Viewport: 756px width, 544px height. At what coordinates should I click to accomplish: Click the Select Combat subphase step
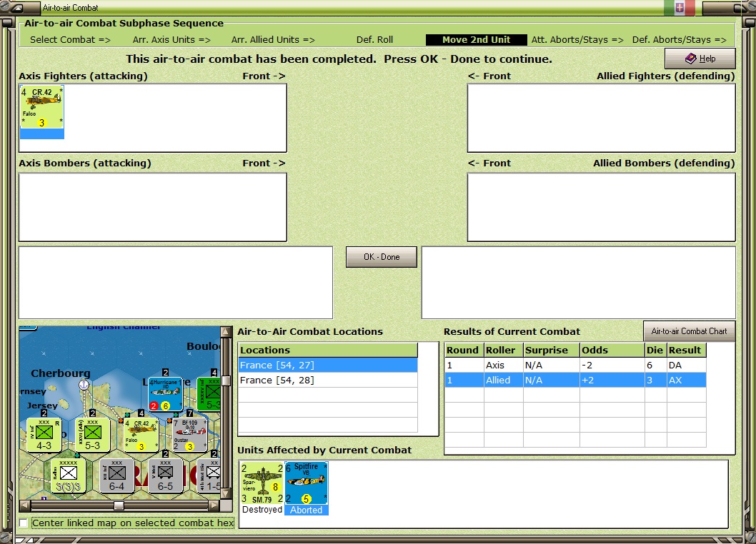coord(71,39)
